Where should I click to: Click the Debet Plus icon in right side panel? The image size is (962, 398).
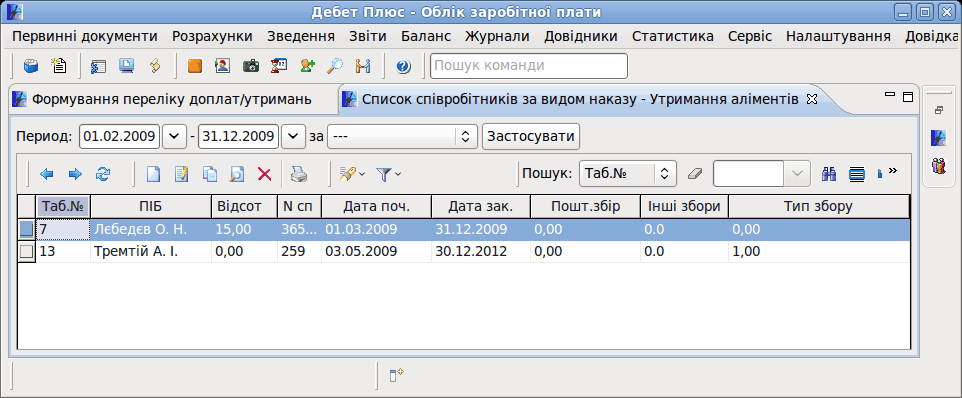click(939, 138)
